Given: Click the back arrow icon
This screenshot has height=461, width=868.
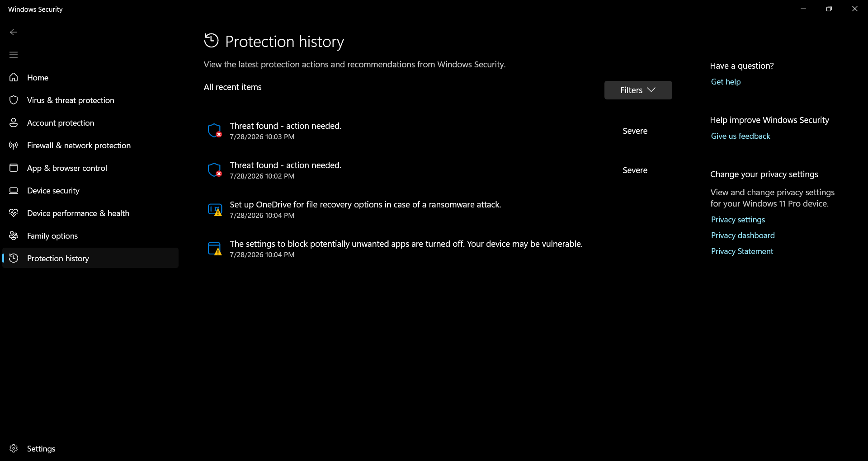Looking at the screenshot, I should coord(14,32).
